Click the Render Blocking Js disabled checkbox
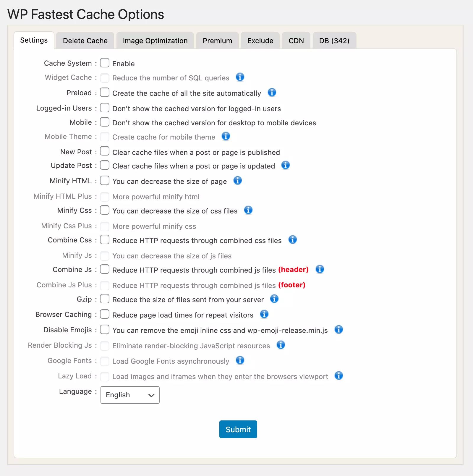Image resolution: width=473 pixels, height=476 pixels. click(x=105, y=346)
